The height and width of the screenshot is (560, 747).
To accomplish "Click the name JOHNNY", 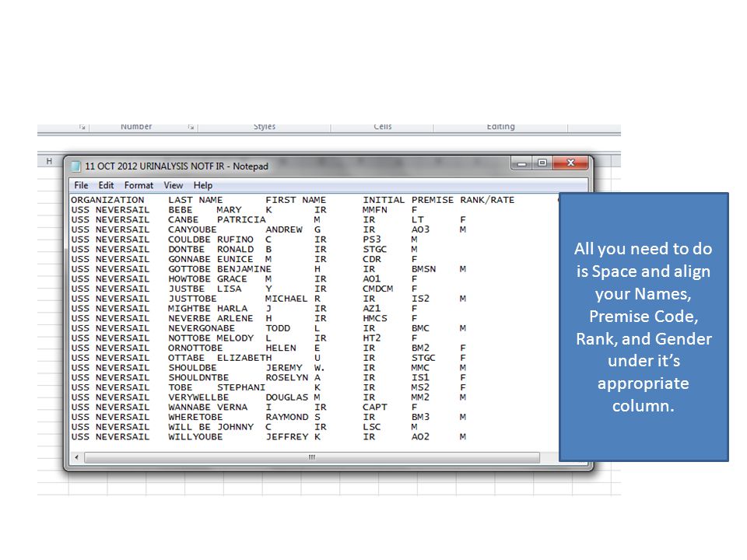I will 235,427.
